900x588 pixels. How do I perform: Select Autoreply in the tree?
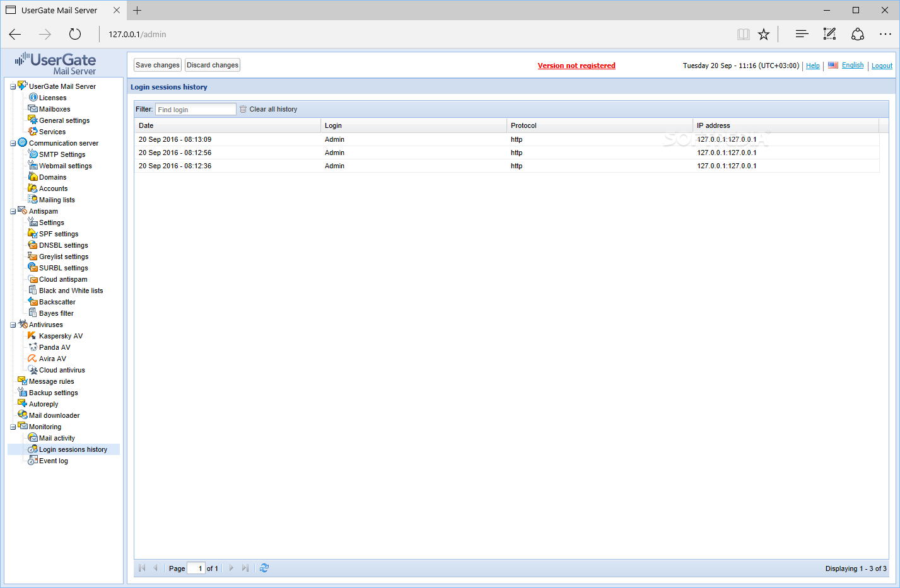pyautogui.click(x=44, y=404)
